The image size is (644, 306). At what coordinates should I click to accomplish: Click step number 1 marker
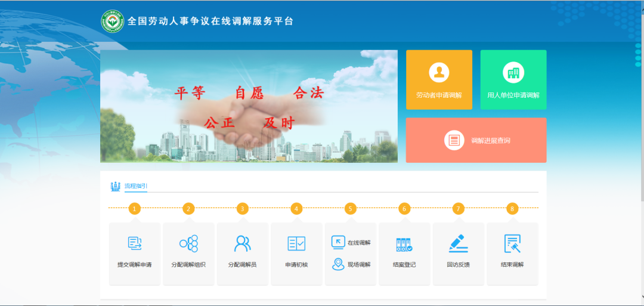134,209
